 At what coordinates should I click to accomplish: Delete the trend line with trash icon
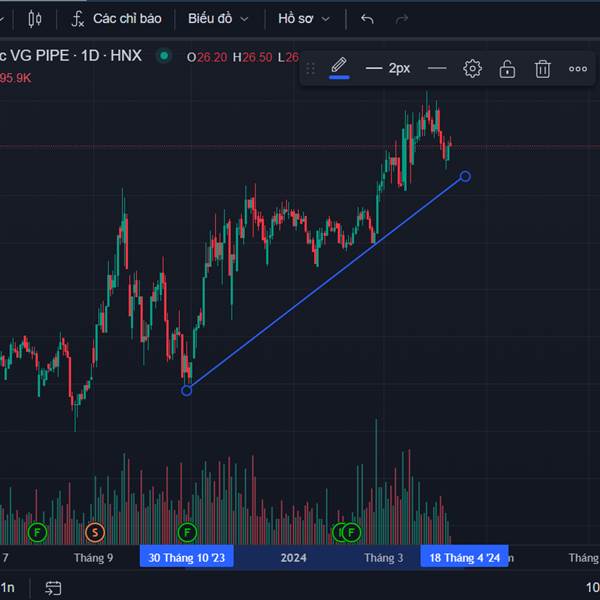pyautogui.click(x=542, y=68)
